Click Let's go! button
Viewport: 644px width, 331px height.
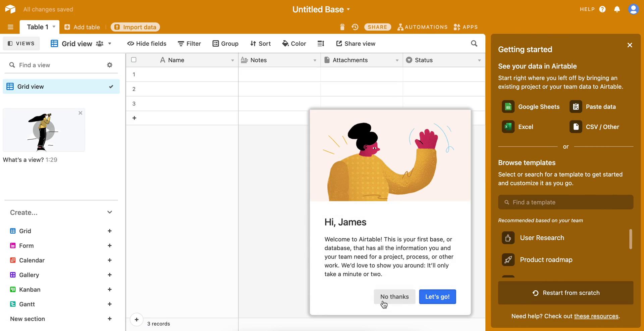[x=437, y=297]
